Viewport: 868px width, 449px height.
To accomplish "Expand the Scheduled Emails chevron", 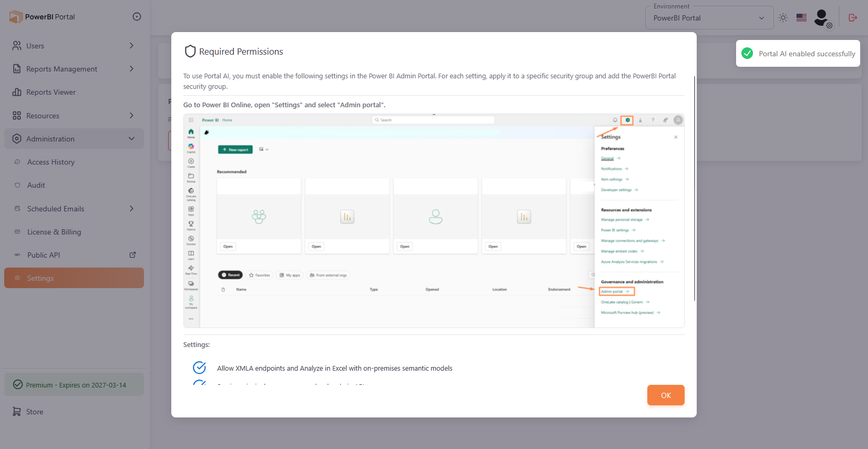I will (x=131, y=209).
